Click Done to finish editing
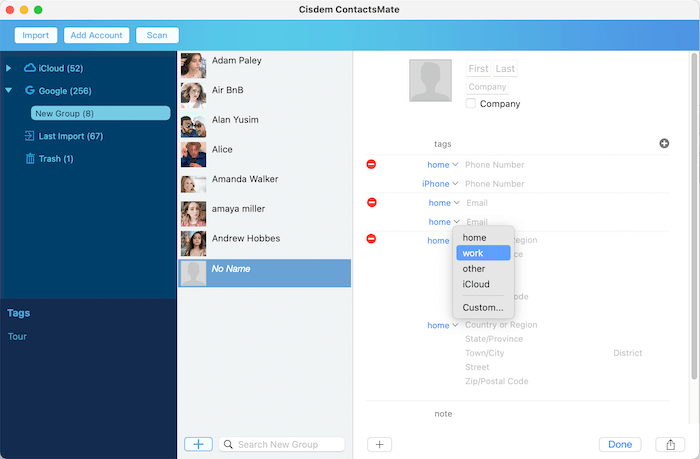The height and width of the screenshot is (459, 700). pyautogui.click(x=620, y=444)
